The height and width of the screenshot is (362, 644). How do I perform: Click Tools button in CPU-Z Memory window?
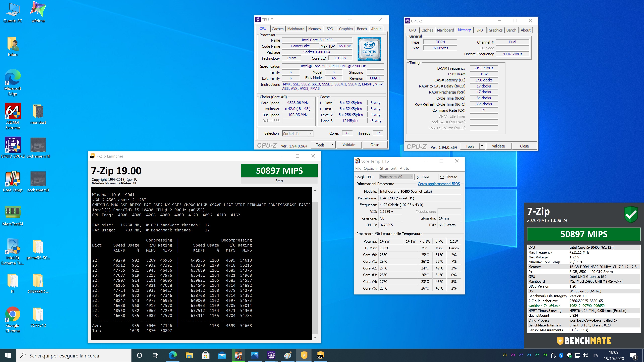tap(470, 146)
